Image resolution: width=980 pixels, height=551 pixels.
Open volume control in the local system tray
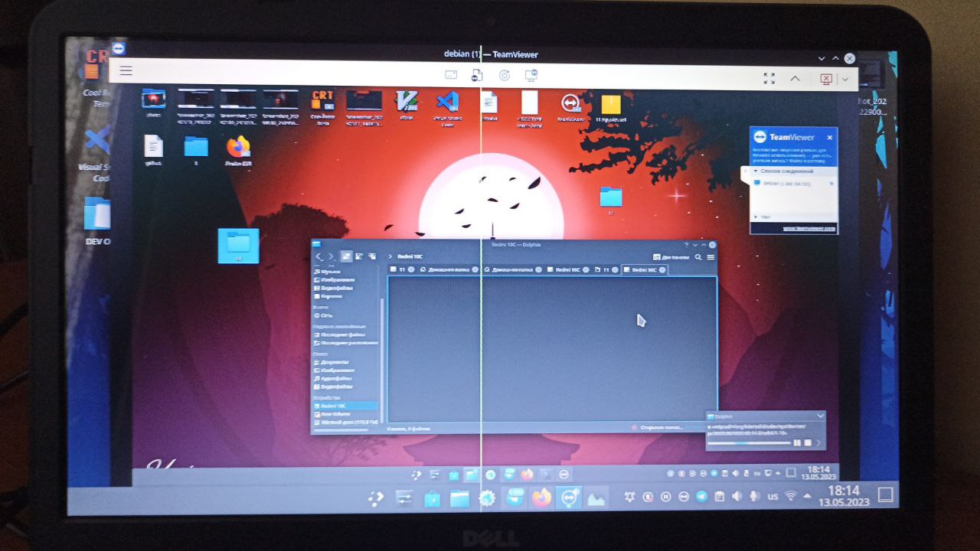point(736,497)
